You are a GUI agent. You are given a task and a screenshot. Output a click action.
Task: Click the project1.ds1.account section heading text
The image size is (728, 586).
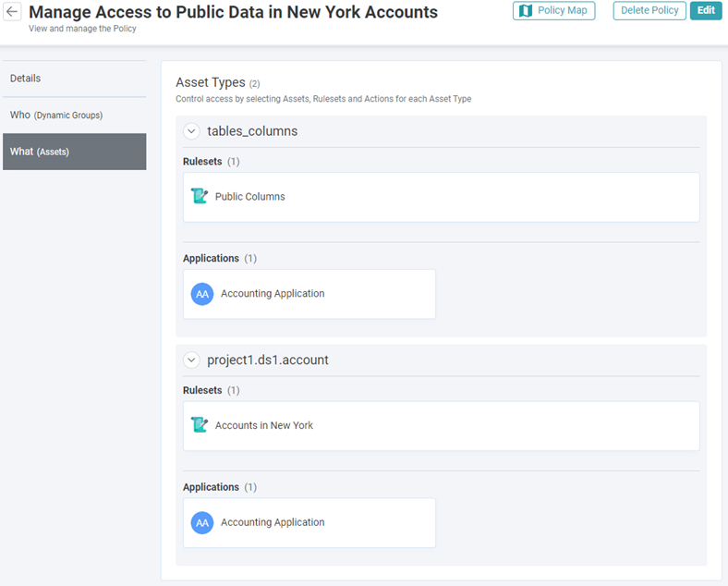(x=268, y=360)
